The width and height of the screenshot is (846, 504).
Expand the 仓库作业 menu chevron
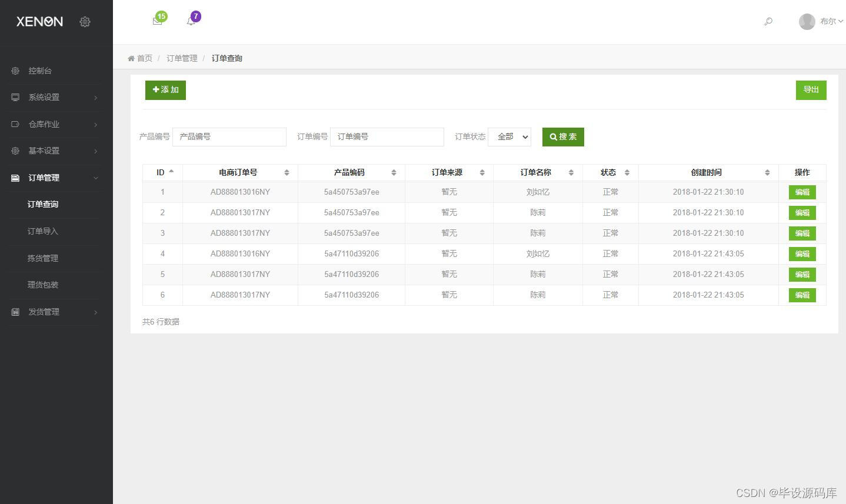(96, 125)
